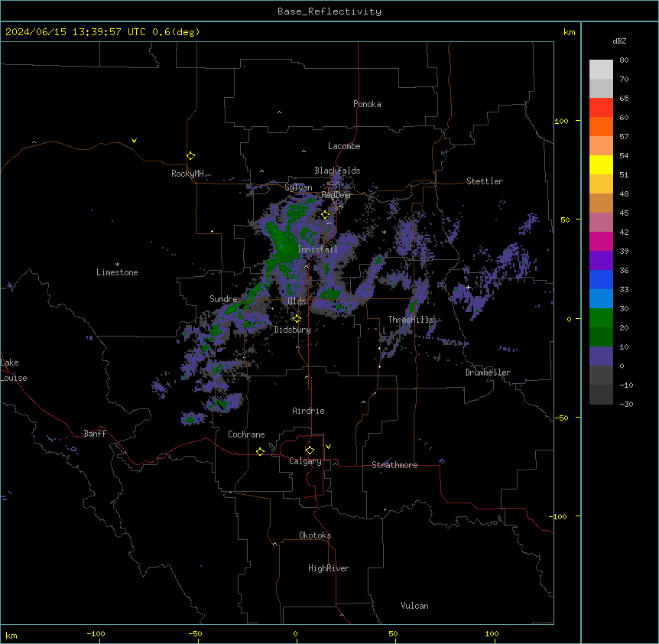Click the Calgary city label
Viewport: 659px width, 644px height.
(x=305, y=461)
